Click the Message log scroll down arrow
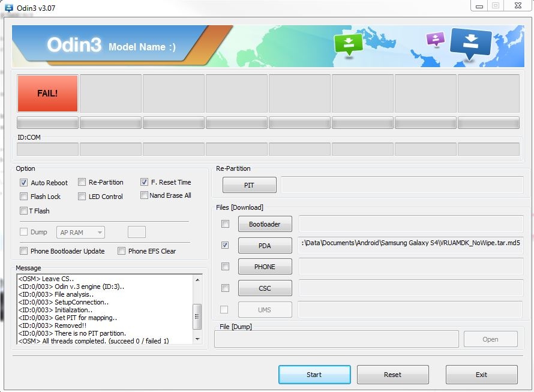 click(197, 339)
